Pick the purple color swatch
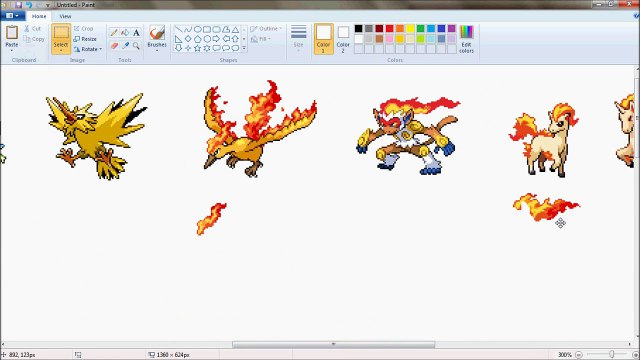The height and width of the screenshot is (360, 640). coord(451,29)
